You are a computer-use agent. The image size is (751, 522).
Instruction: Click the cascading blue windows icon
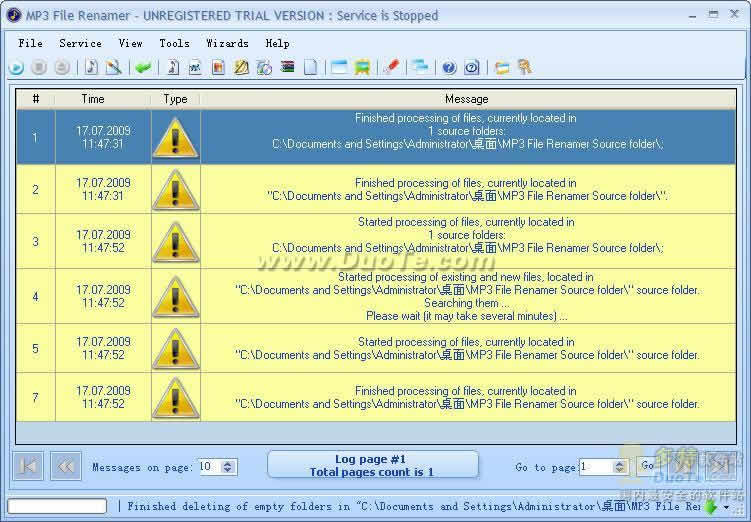tap(420, 68)
